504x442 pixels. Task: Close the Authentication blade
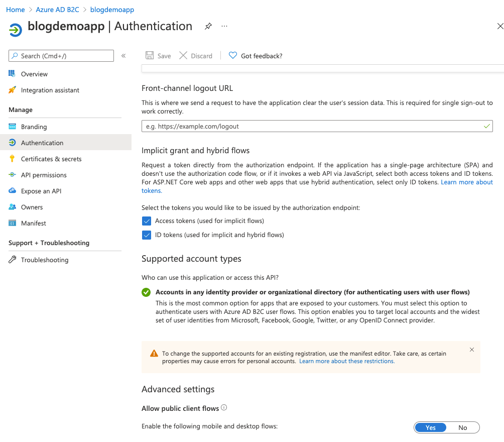tap(500, 26)
